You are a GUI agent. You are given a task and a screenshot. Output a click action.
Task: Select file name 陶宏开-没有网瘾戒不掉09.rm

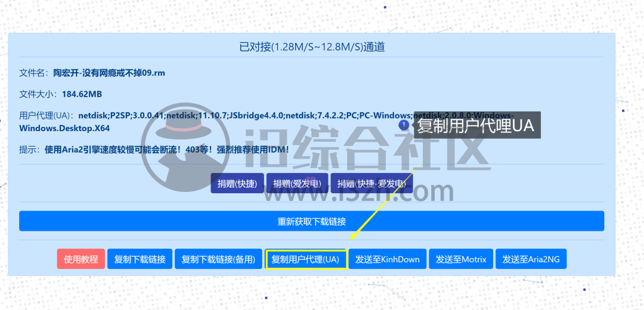pyautogui.click(x=109, y=73)
